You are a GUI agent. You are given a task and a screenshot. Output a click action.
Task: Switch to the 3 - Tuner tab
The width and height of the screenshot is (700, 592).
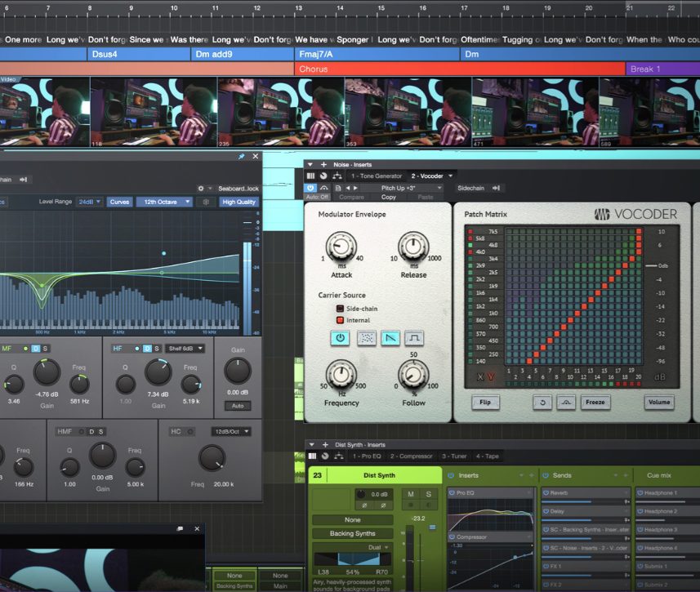click(454, 456)
